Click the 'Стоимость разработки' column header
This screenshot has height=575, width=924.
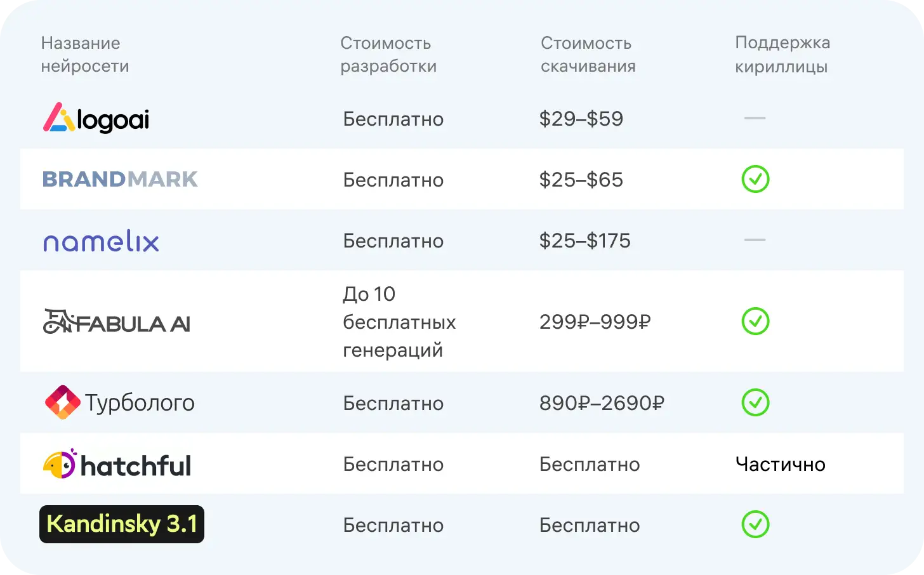(388, 55)
